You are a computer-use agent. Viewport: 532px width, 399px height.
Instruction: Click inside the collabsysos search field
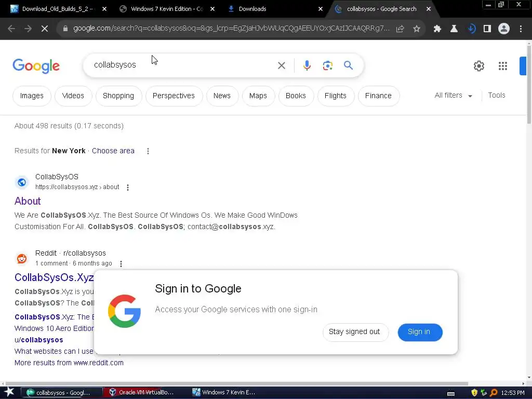(183, 65)
